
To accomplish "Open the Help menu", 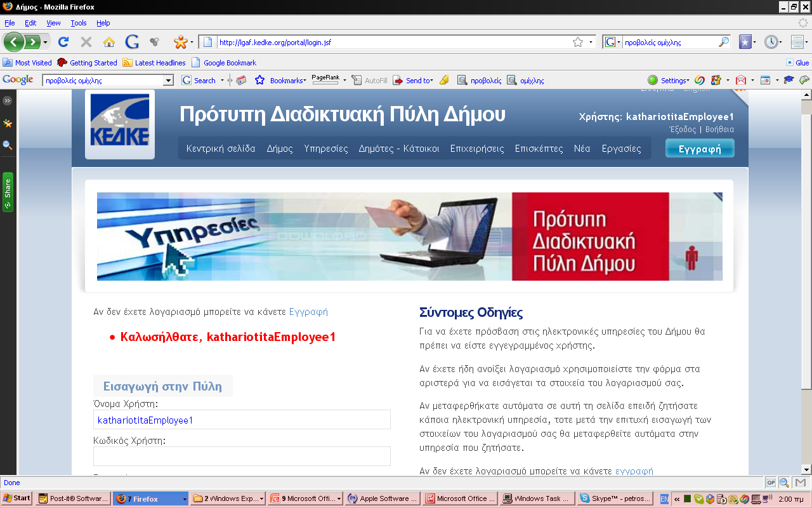I will click(x=103, y=23).
